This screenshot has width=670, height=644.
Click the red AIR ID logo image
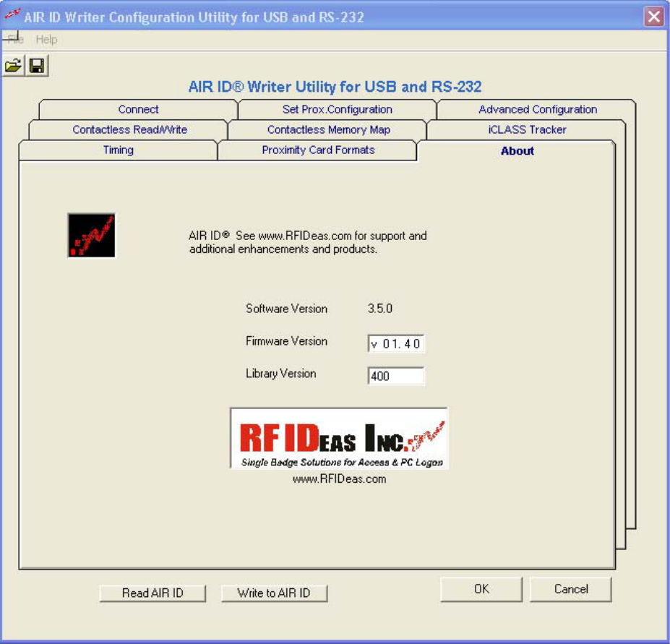click(x=92, y=236)
